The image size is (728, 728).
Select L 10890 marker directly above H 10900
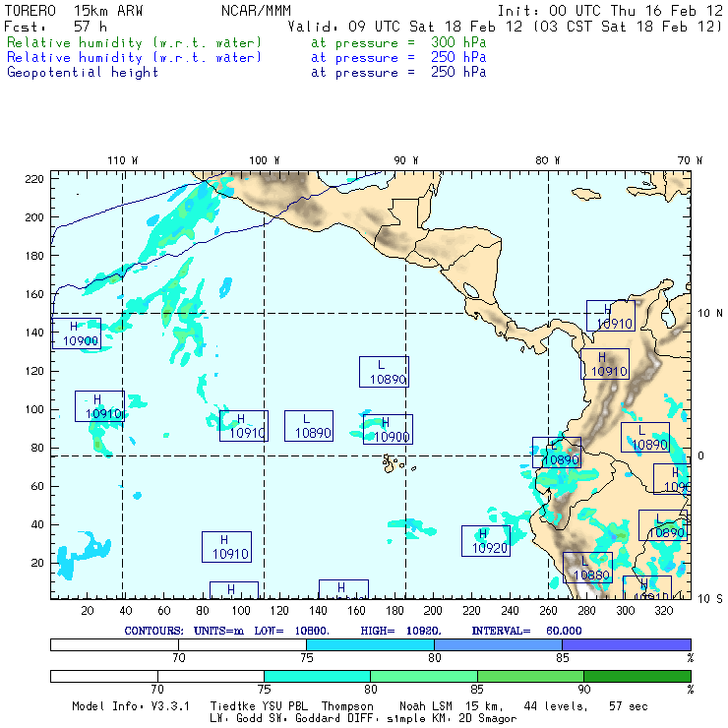[384, 371]
